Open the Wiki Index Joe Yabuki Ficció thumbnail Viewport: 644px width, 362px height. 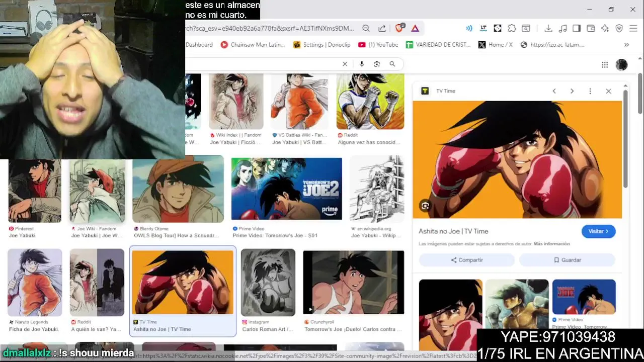pyautogui.click(x=236, y=102)
